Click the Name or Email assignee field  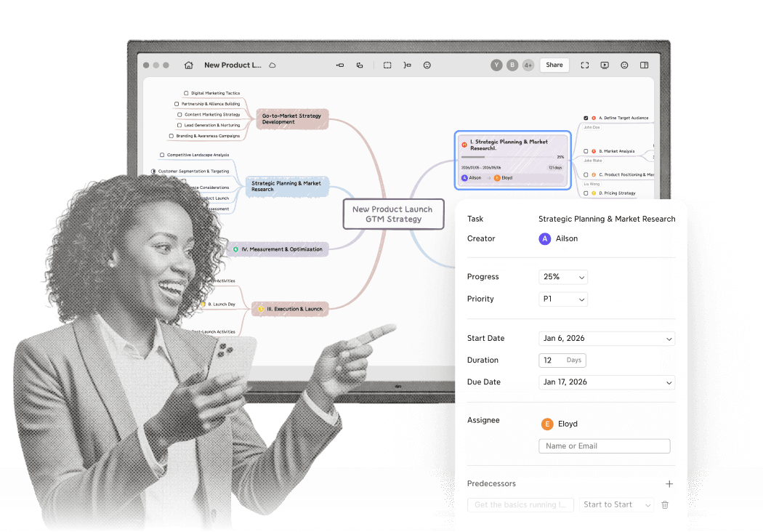pos(605,446)
